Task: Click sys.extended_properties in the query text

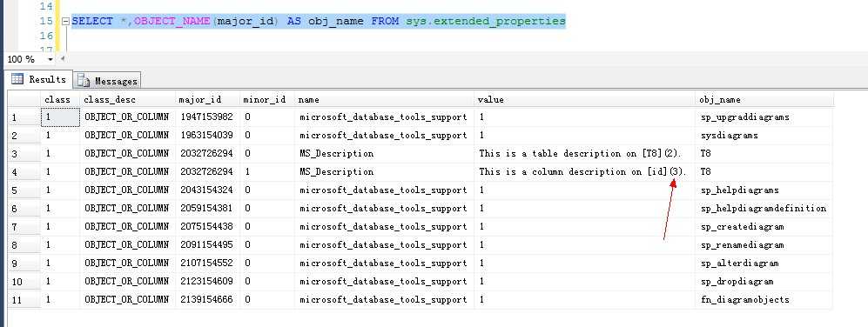Action: click(x=486, y=22)
